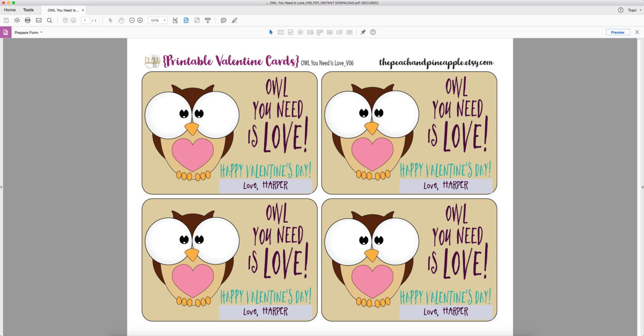The height and width of the screenshot is (336, 644).
Task: Select the Add Radio Button field tool
Action: (300, 32)
